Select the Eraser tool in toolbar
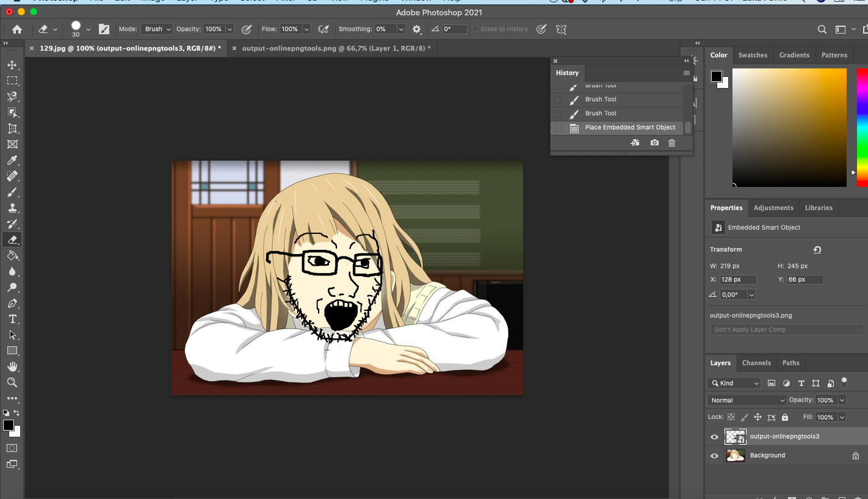Screen dimensions: 868x499 coord(12,239)
